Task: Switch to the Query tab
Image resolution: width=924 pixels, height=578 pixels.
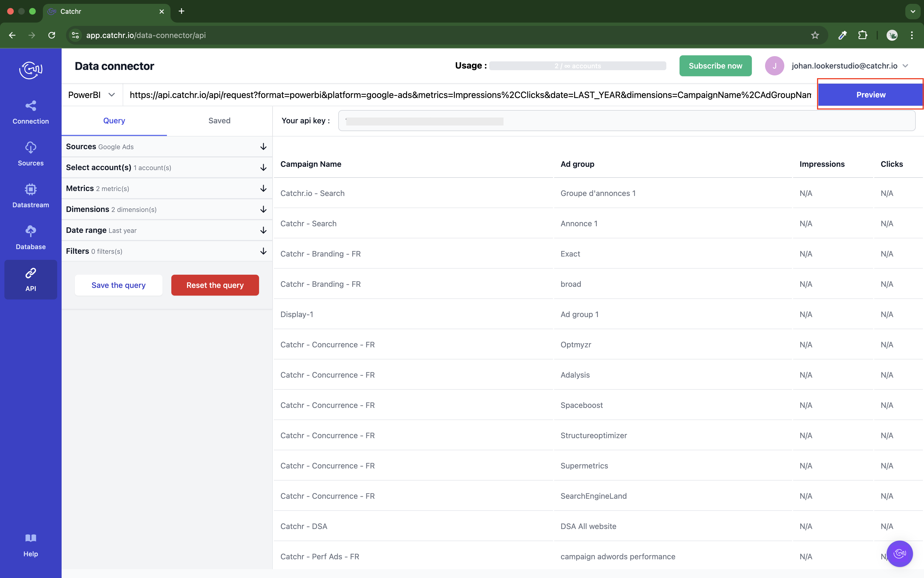Action: coord(114,121)
